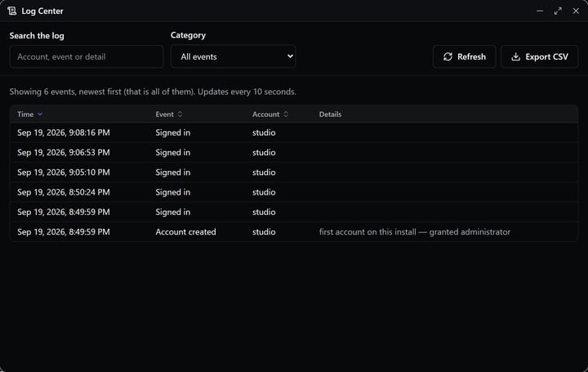588x372 pixels.
Task: Open the Category All events dropdown
Action: tap(234, 56)
